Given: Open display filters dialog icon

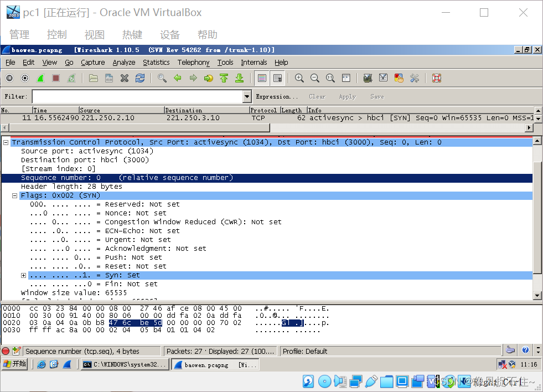Looking at the screenshot, I should (384, 78).
